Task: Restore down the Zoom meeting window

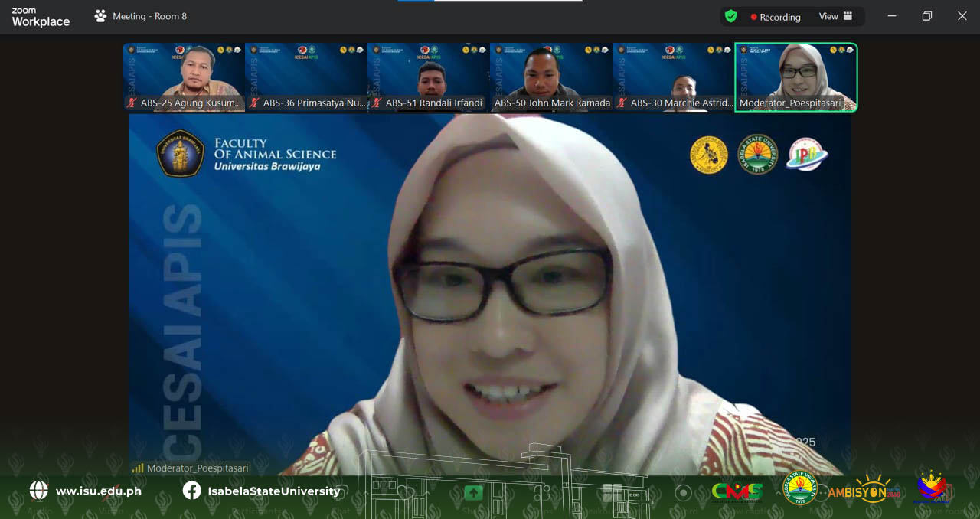Action: point(926,16)
